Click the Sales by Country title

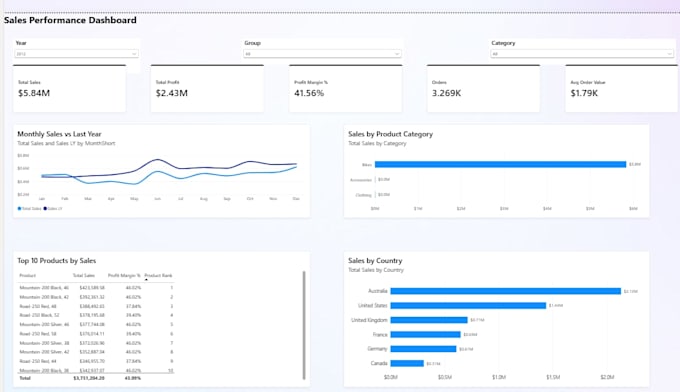point(375,261)
